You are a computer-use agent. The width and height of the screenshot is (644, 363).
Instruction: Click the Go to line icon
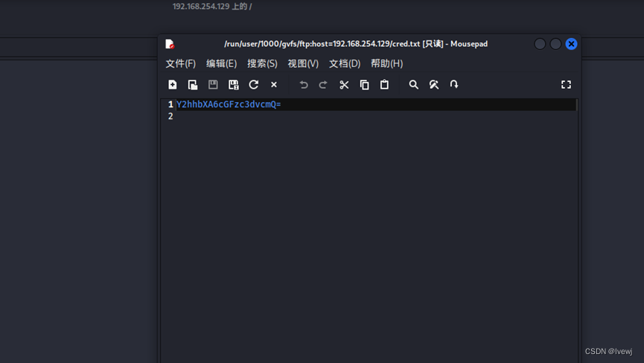(454, 85)
